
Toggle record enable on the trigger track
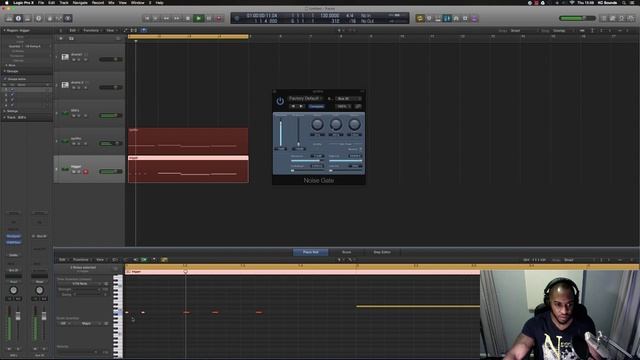point(86,172)
